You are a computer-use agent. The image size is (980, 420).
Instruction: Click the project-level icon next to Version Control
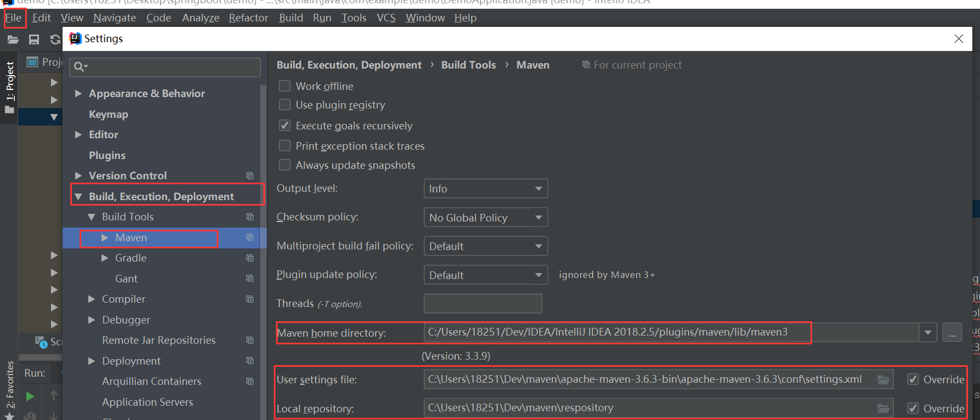coord(250,175)
